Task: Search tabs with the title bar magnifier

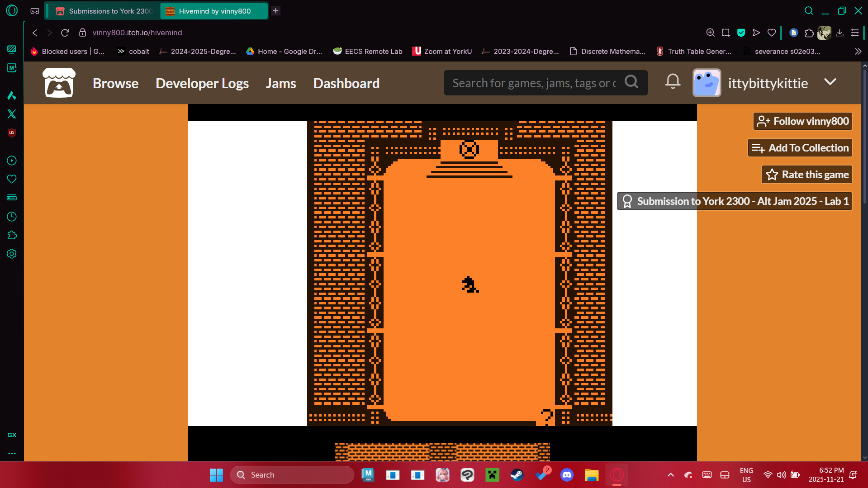Action: point(809,11)
